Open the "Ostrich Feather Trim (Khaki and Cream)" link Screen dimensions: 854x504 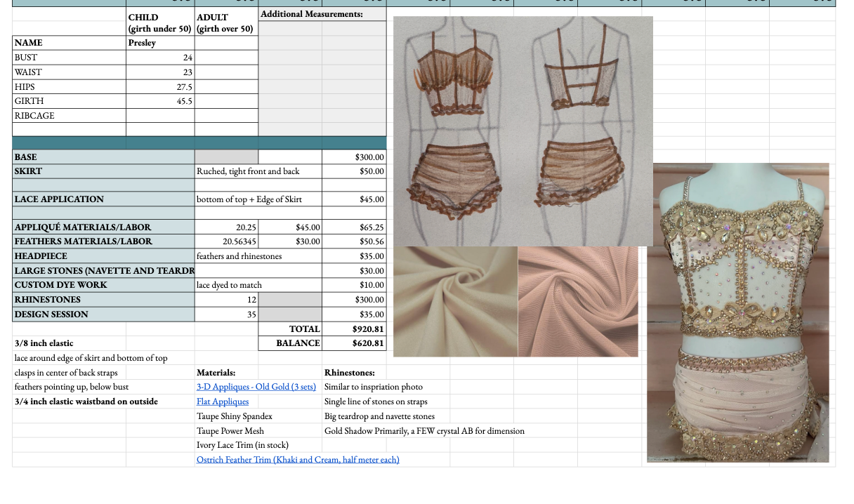tap(297, 460)
